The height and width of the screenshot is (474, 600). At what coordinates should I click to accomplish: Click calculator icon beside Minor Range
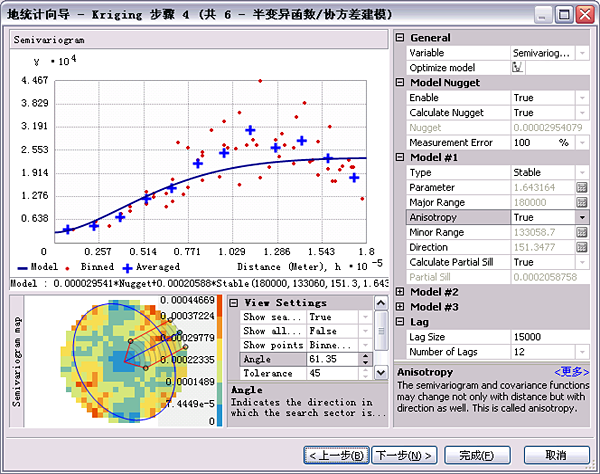coord(581,232)
